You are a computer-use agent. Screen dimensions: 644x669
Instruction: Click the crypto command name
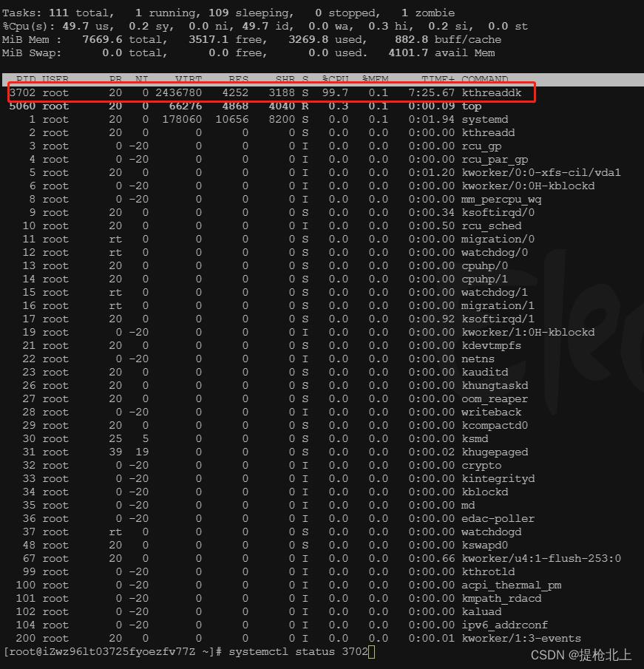point(481,466)
